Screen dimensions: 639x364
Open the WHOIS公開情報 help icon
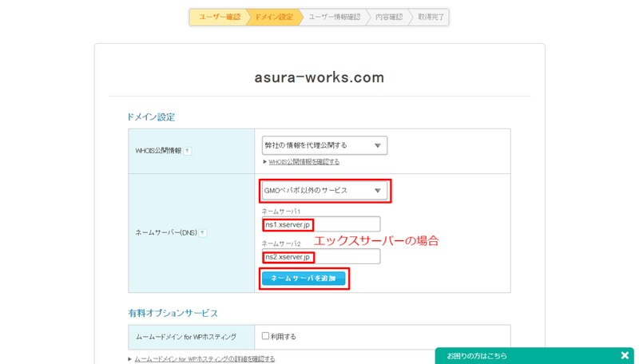click(188, 151)
